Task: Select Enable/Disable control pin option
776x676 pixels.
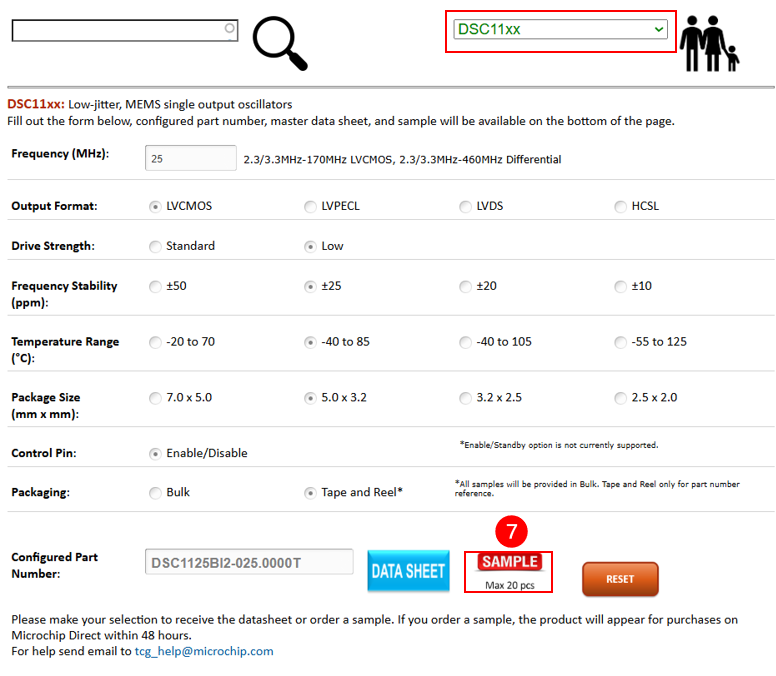Action: [155, 454]
